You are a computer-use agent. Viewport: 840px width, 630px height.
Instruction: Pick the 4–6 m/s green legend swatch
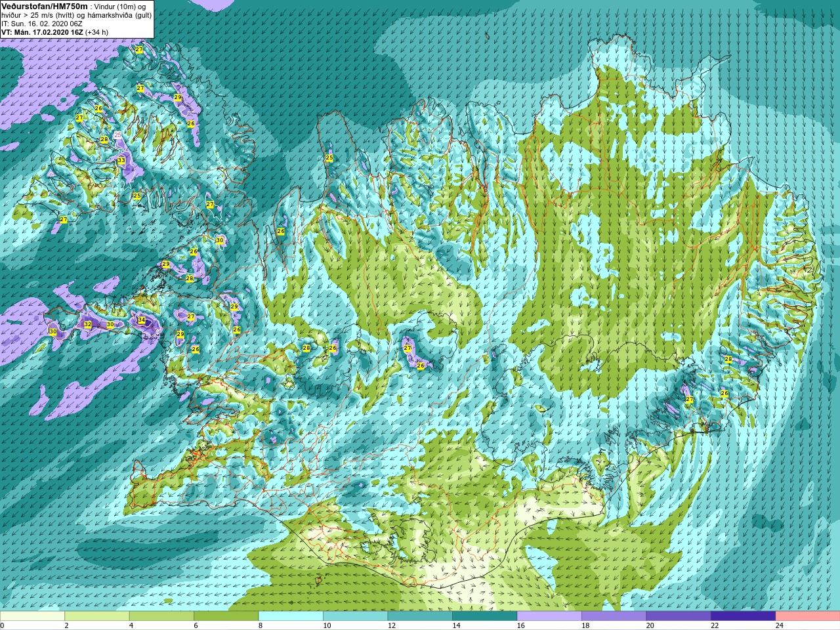(x=161, y=616)
